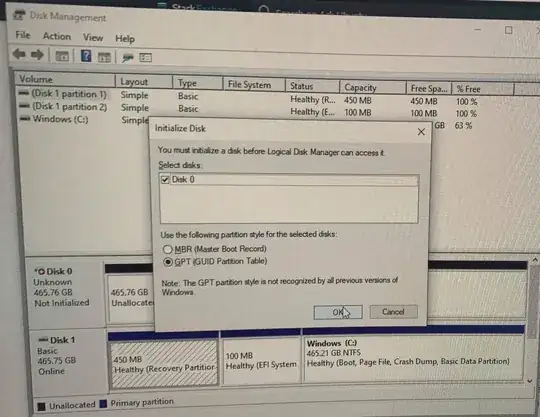This screenshot has height=417, width=540.
Task: Click the Forward arrow toolbar icon
Action: (x=37, y=54)
